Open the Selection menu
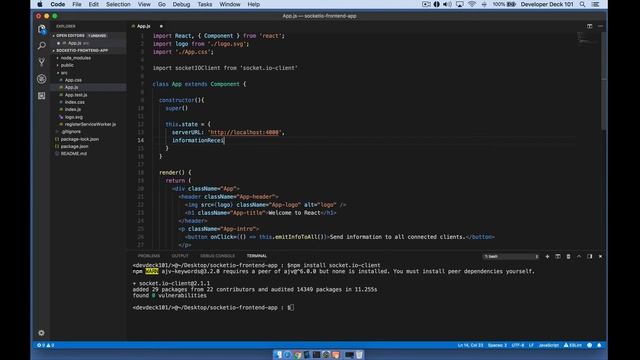Image resolution: width=640 pixels, height=360 pixels. [x=118, y=4]
